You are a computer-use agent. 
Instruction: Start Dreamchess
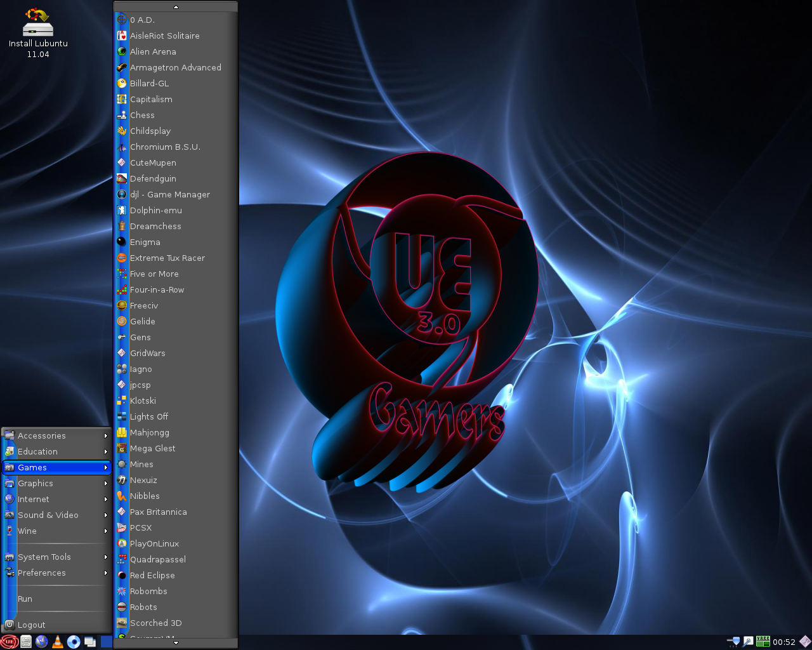click(176, 226)
